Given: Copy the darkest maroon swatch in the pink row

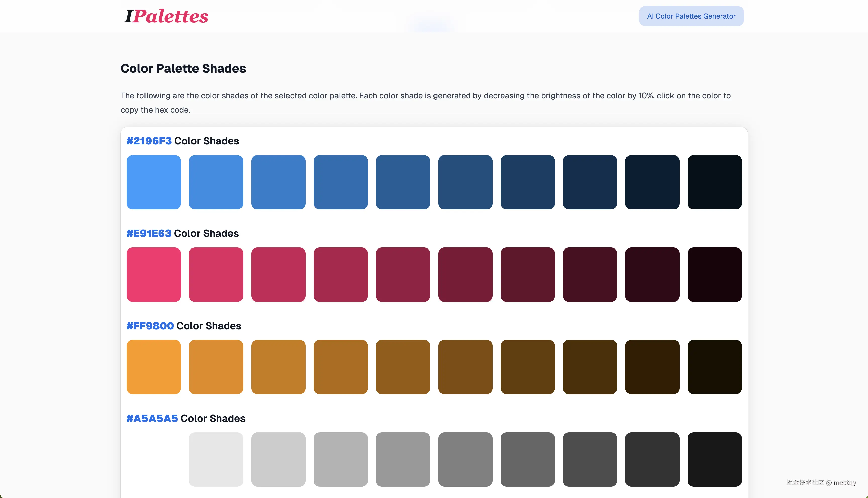Looking at the screenshot, I should pos(714,274).
